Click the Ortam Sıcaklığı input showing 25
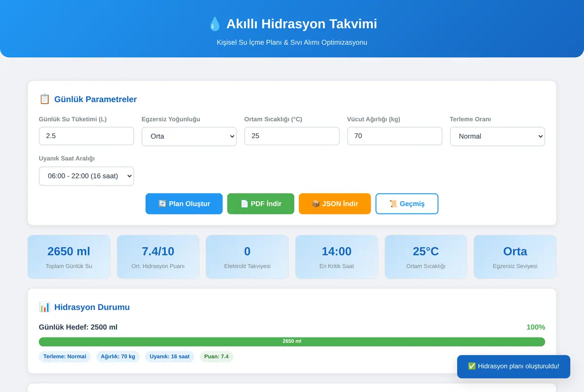The height and width of the screenshot is (392, 584). coord(292,136)
